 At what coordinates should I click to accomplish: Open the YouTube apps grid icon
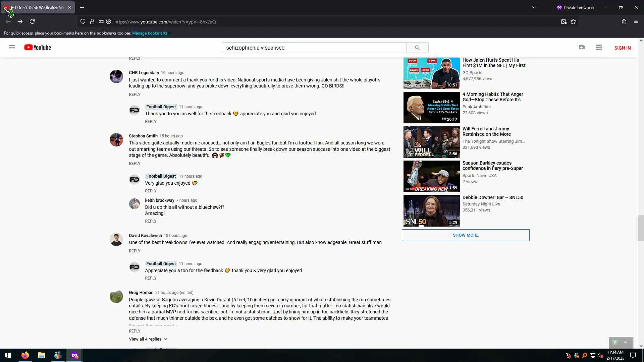(x=599, y=47)
